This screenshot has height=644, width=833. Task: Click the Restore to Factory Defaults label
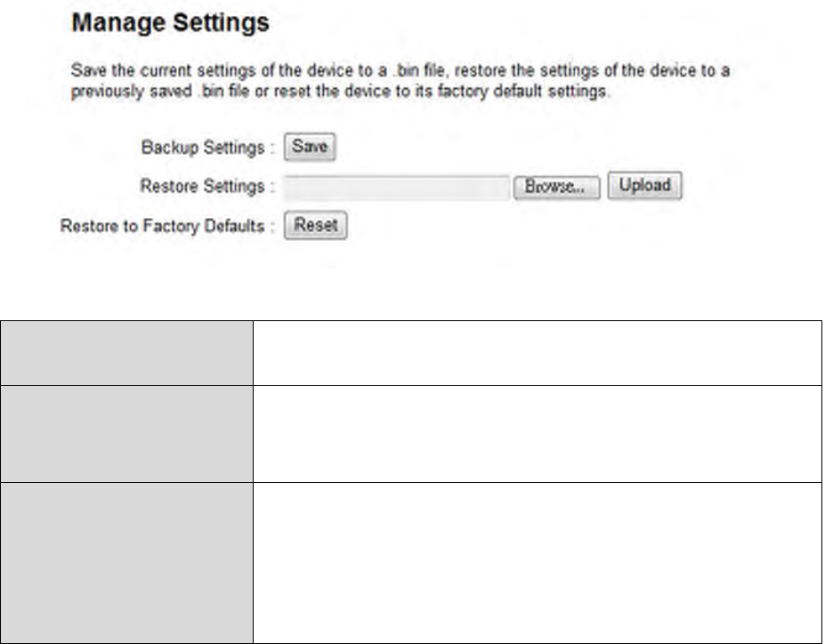point(163,226)
